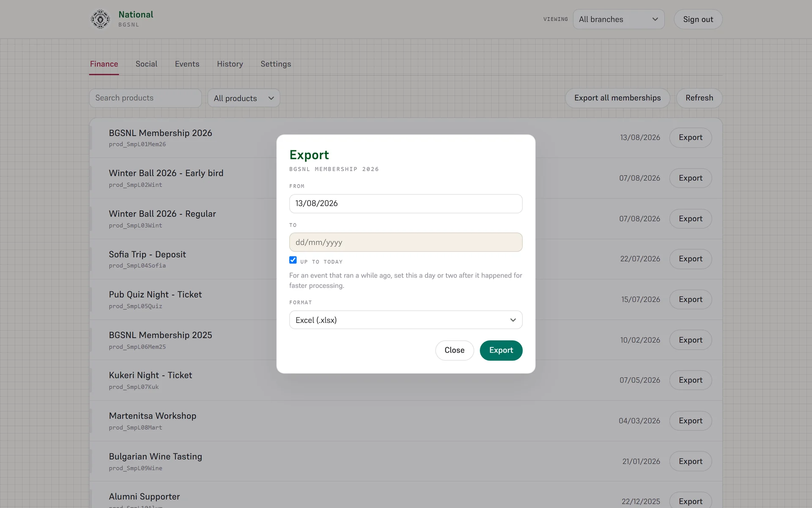The width and height of the screenshot is (812, 508).
Task: Export the Martenitsa Workshop product
Action: (x=690, y=421)
